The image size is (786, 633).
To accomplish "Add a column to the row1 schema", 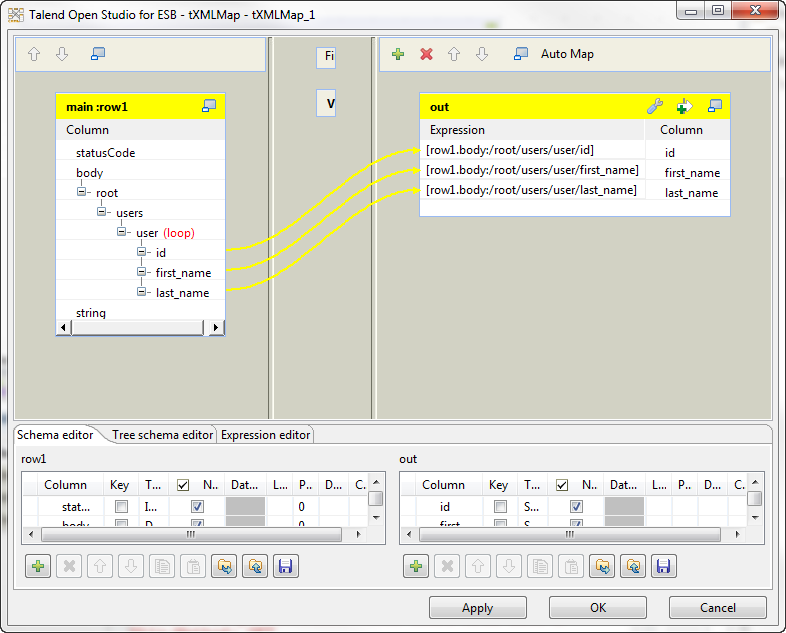I will (x=38, y=567).
